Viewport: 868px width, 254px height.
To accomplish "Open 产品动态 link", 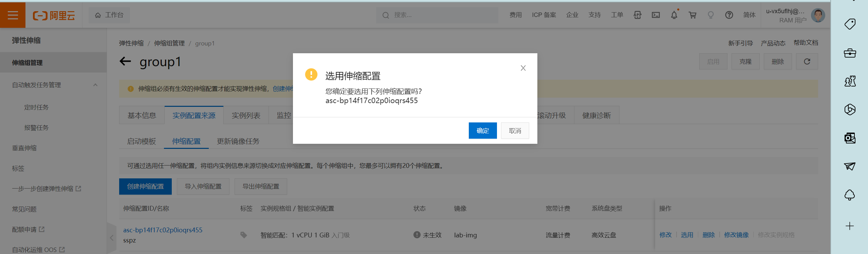I will [x=773, y=43].
